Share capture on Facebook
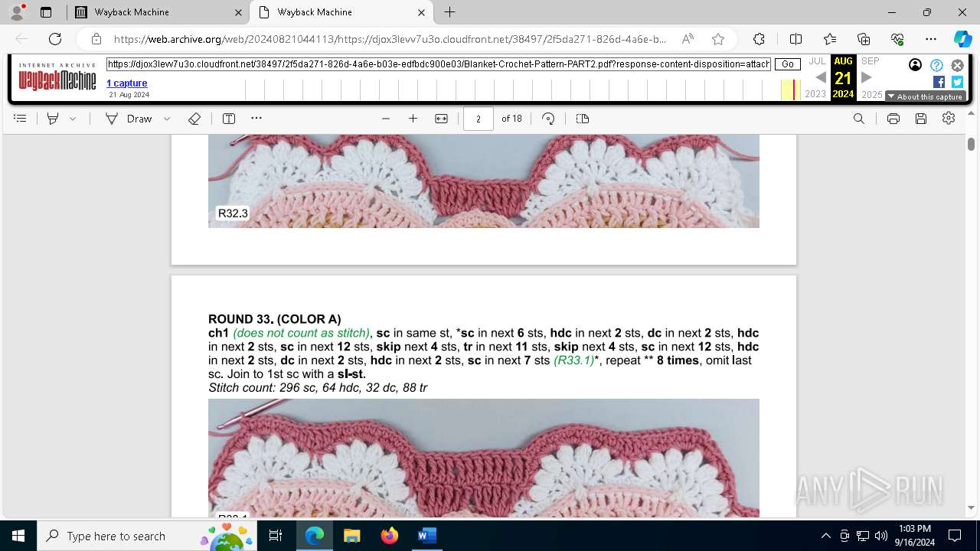The width and height of the screenshot is (980, 551). [x=939, y=82]
